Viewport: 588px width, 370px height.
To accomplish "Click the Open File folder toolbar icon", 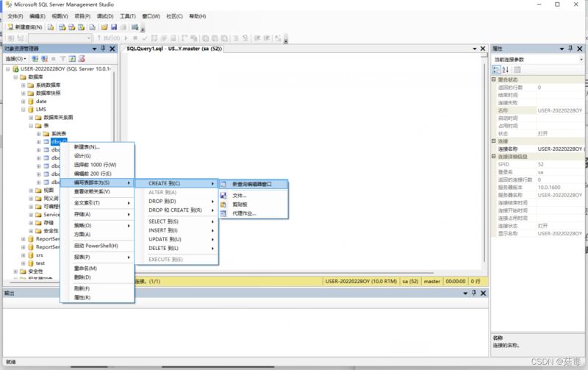I will (104, 27).
